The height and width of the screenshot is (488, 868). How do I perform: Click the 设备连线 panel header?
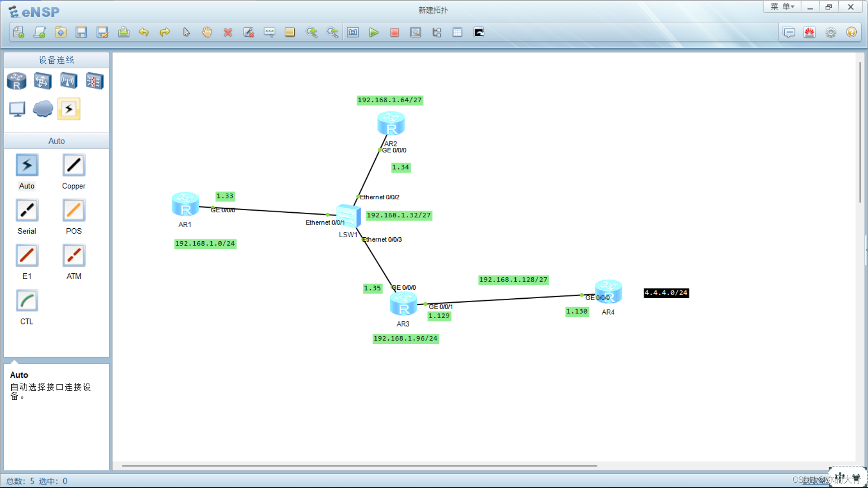pyautogui.click(x=57, y=60)
